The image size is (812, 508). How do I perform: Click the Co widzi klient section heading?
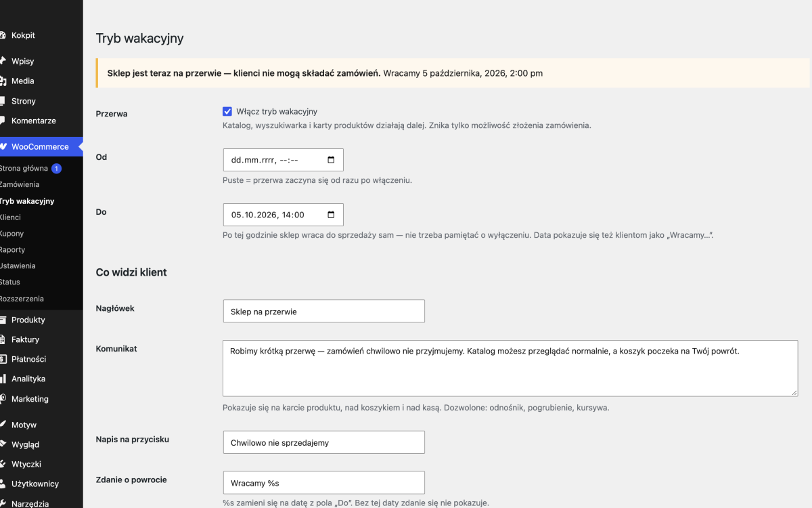131,272
